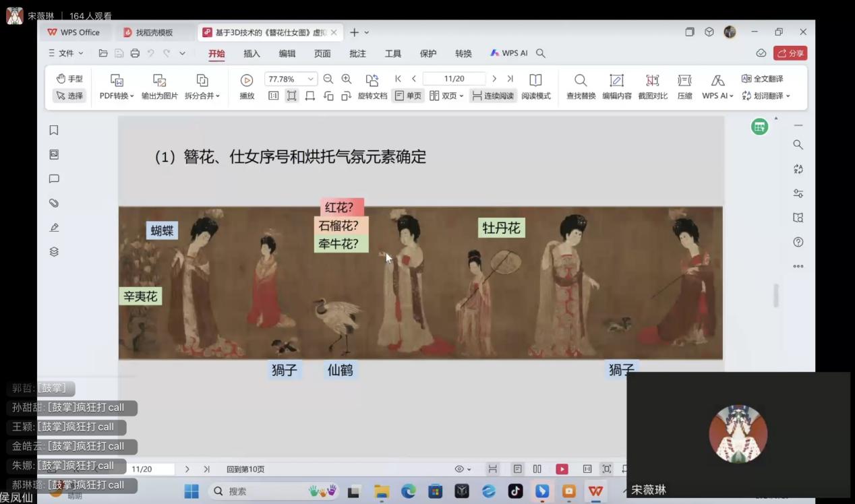Viewport: 855px width, 504px height.
Task: Click the 回到第10页 link in status bar
Action: [245, 469]
